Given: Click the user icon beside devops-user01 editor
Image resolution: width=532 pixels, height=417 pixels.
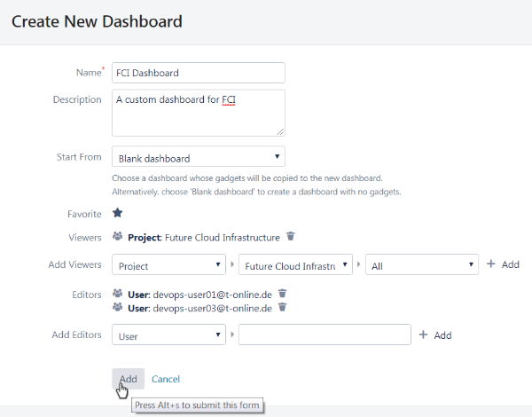Looking at the screenshot, I should [x=118, y=294].
